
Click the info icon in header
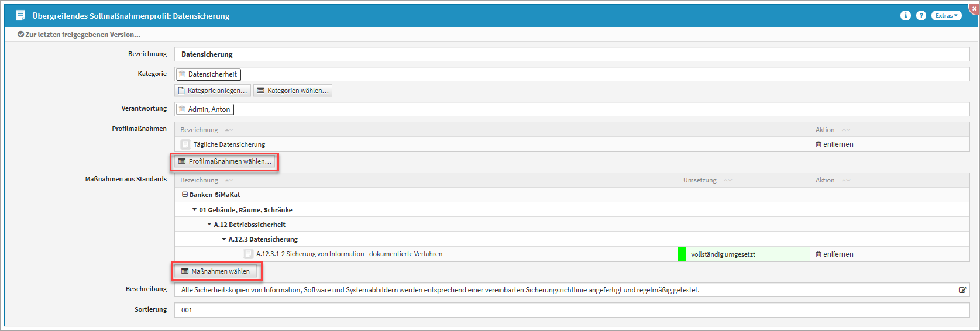[905, 16]
